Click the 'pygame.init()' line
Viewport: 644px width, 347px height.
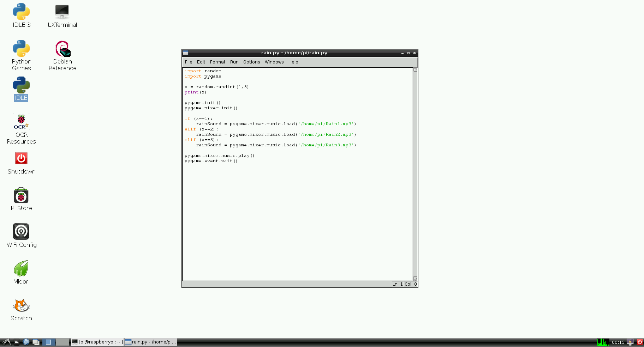(202, 103)
